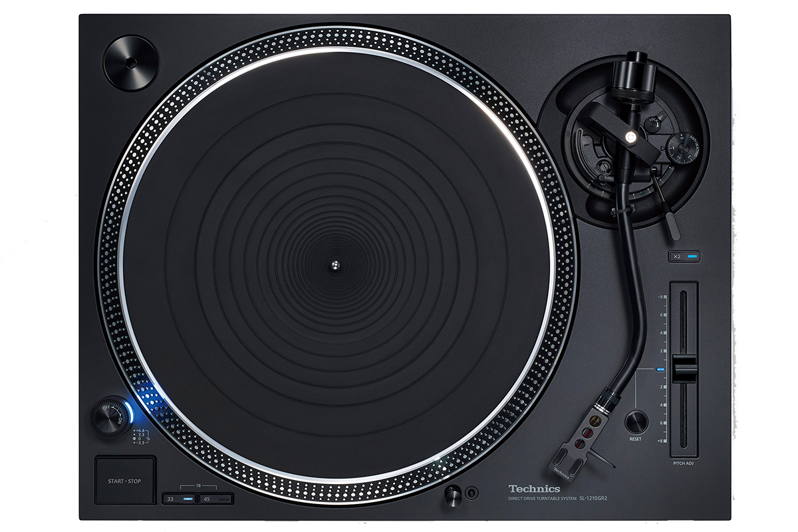Viewport: 798px width, 532px height.
Task: Hit the RESET pitch button
Action: click(636, 422)
